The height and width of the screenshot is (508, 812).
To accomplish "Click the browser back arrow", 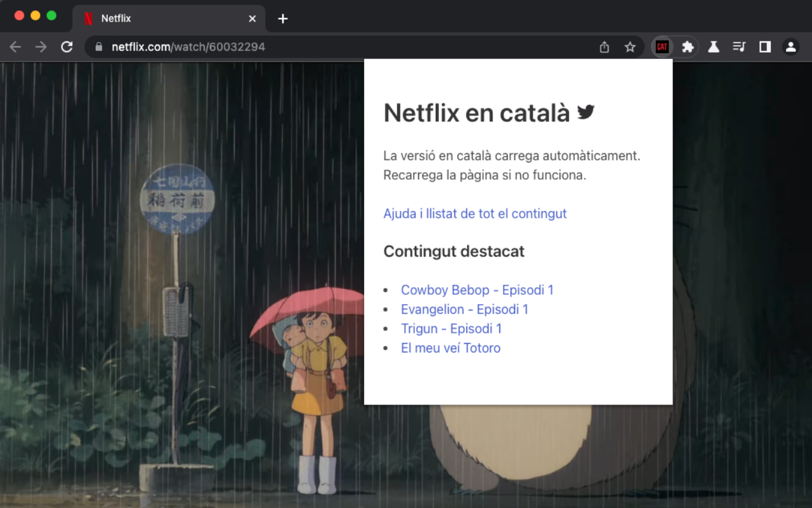I will point(15,47).
